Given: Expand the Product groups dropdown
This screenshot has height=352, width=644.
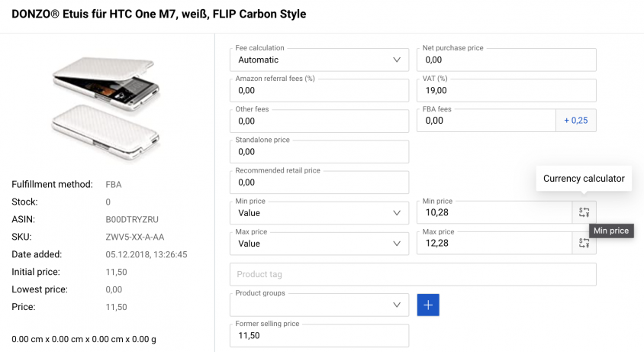Looking at the screenshot, I should pyautogui.click(x=319, y=305).
